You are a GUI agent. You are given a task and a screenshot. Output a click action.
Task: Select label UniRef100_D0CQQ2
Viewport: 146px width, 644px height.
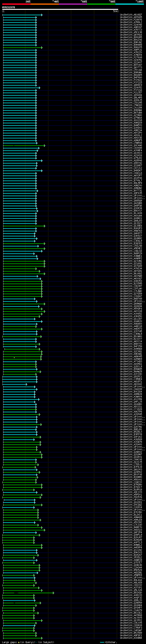pyautogui.click(x=131, y=505)
